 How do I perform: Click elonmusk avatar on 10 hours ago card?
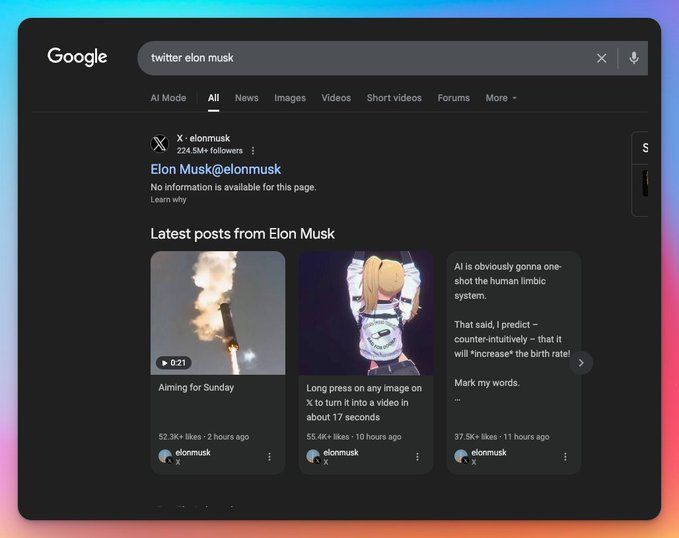pyautogui.click(x=313, y=456)
